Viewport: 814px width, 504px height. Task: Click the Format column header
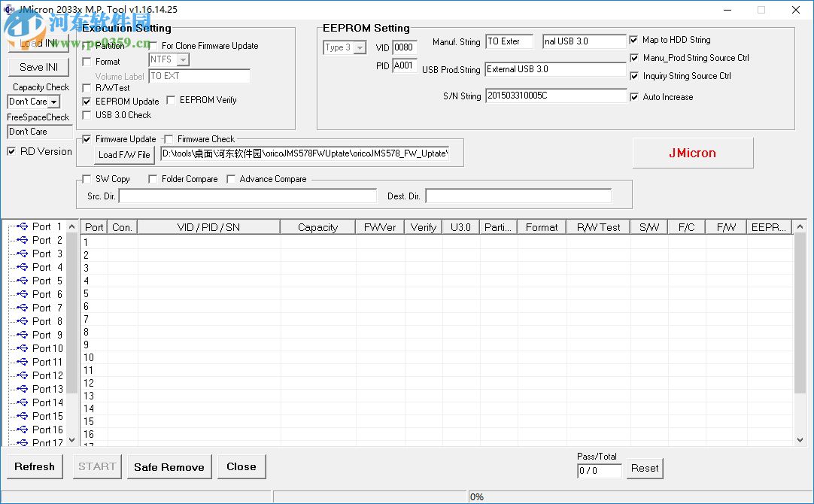click(x=542, y=227)
